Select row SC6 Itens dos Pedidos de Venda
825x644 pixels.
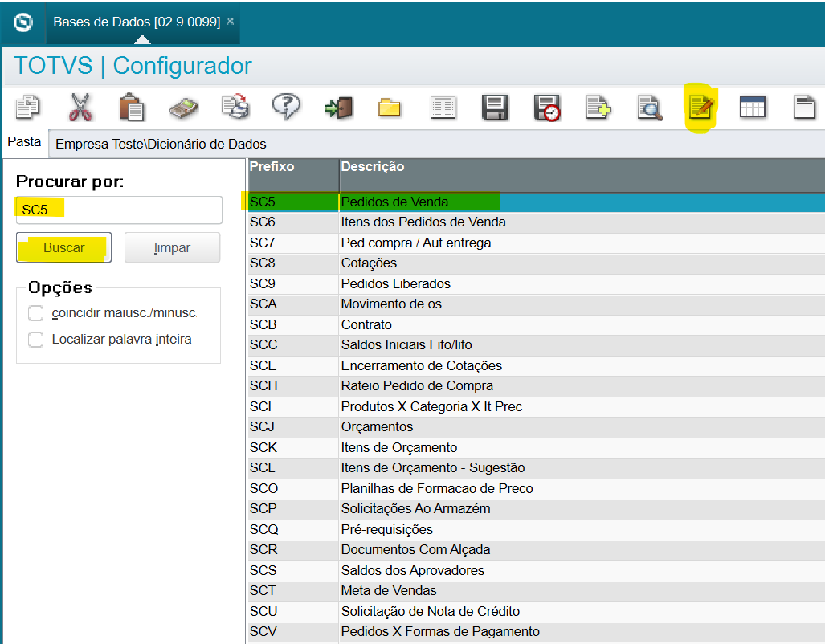pos(536,222)
